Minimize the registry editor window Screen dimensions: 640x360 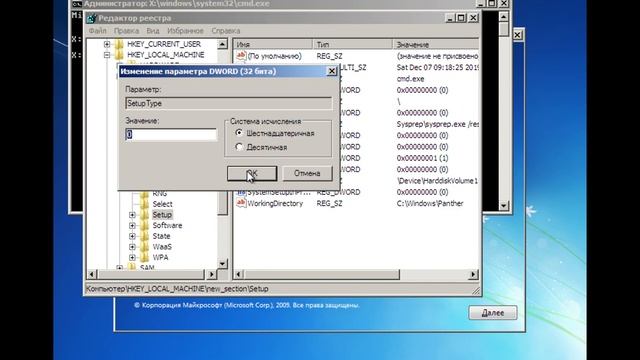450,18
